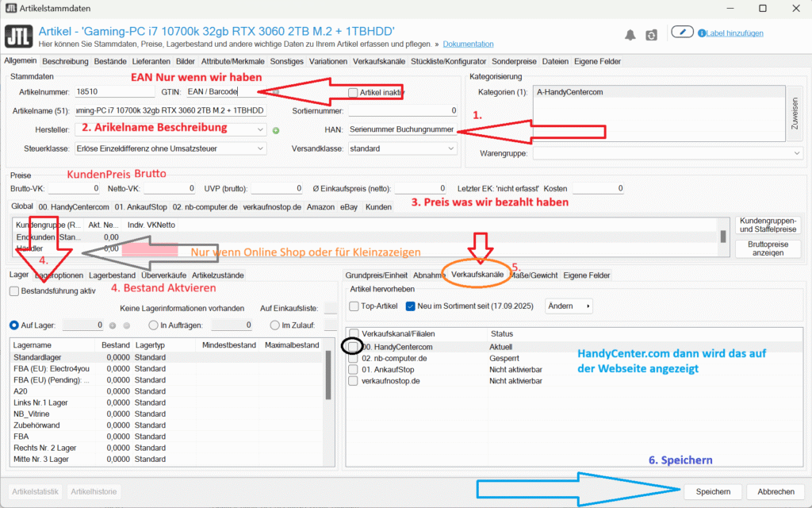Click into the Artikelnummer field
The width and height of the screenshot is (812, 508).
111,92
